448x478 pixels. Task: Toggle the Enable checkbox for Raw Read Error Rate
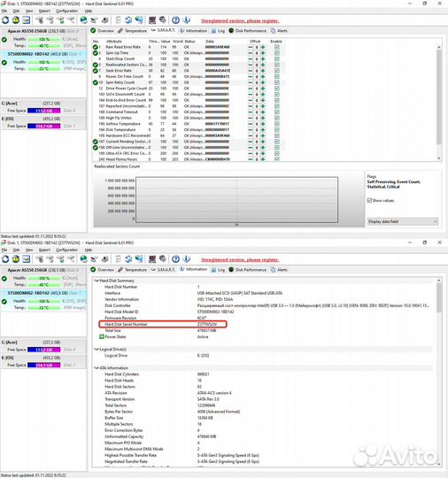point(276,47)
